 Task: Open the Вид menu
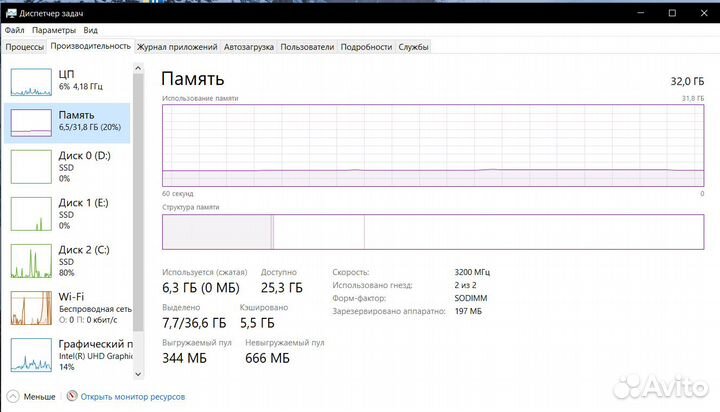[x=90, y=30]
